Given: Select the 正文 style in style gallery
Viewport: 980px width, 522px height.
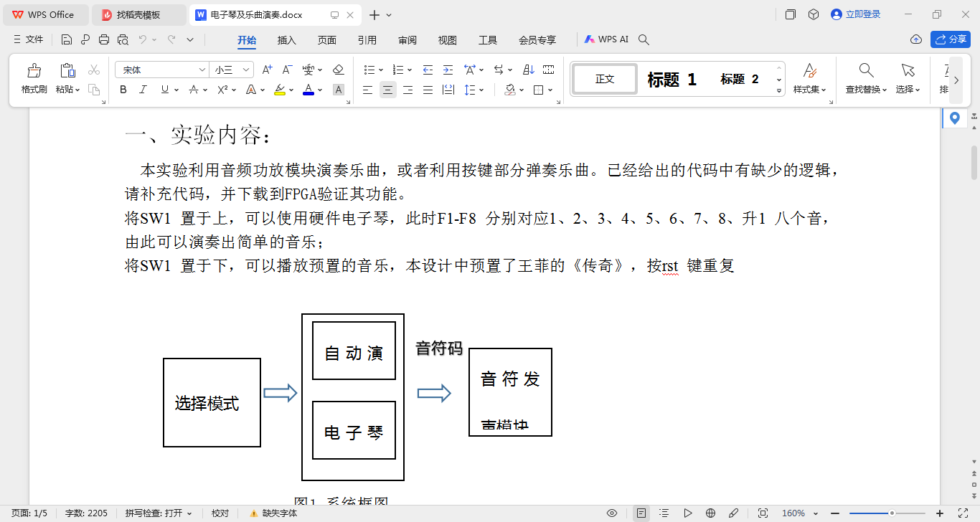Looking at the screenshot, I should 603,79.
